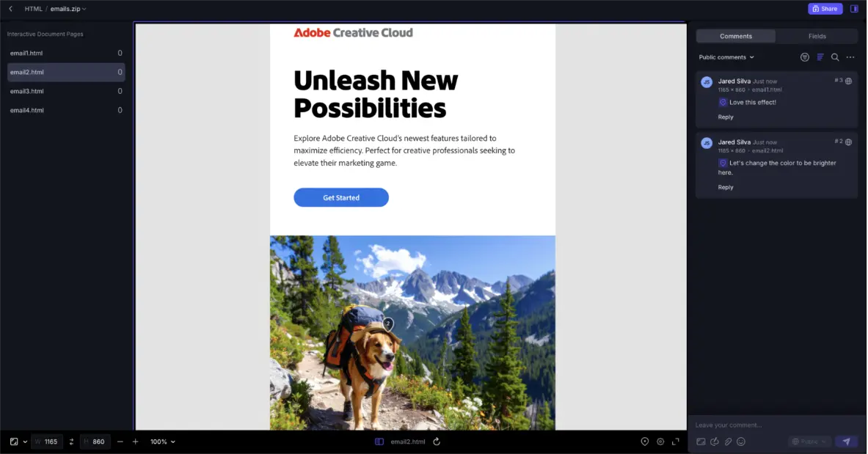
Task: Insert an emoji in the comment field
Action: [741, 442]
